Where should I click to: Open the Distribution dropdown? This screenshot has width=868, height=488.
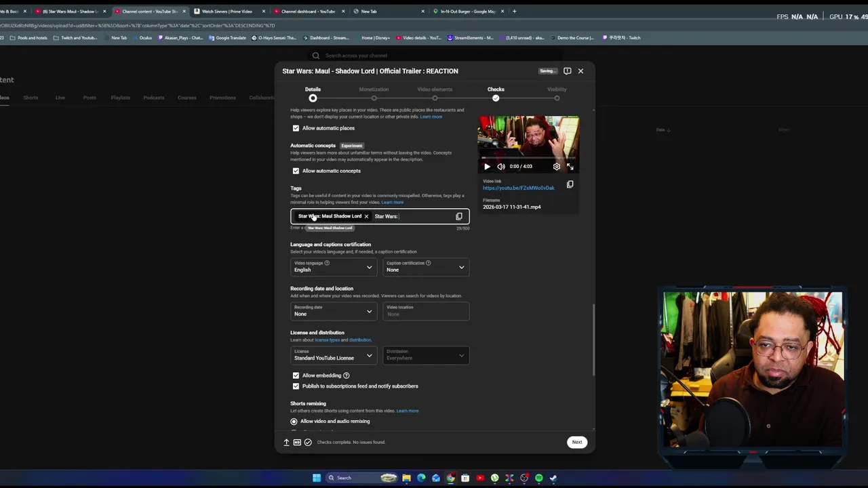[x=426, y=354]
